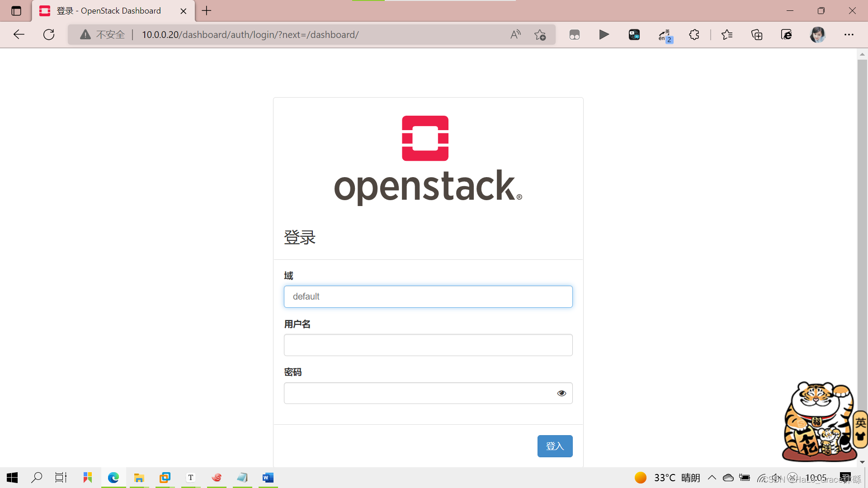Switch to Microsoft Edge on taskbar

113,478
